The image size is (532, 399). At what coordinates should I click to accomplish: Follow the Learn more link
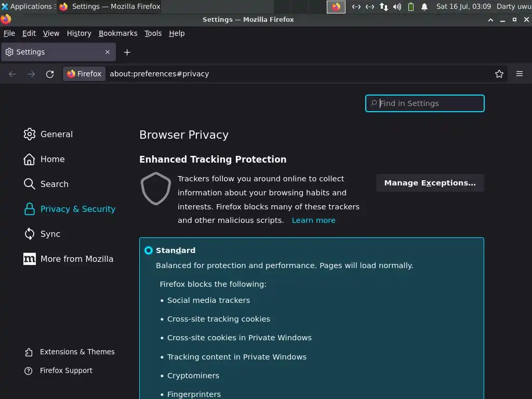click(x=313, y=220)
